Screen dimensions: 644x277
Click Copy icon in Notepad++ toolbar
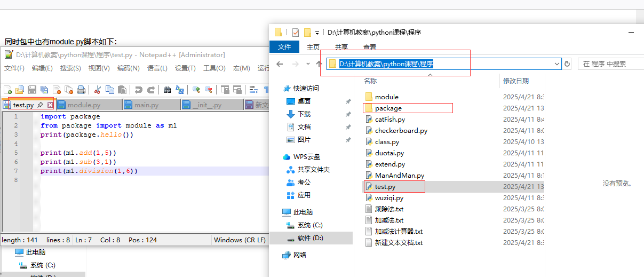click(110, 90)
